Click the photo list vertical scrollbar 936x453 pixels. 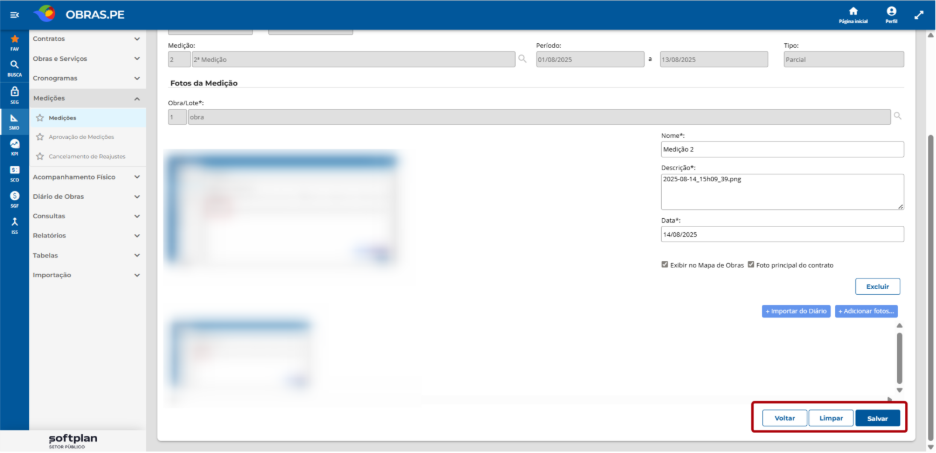[x=899, y=358]
